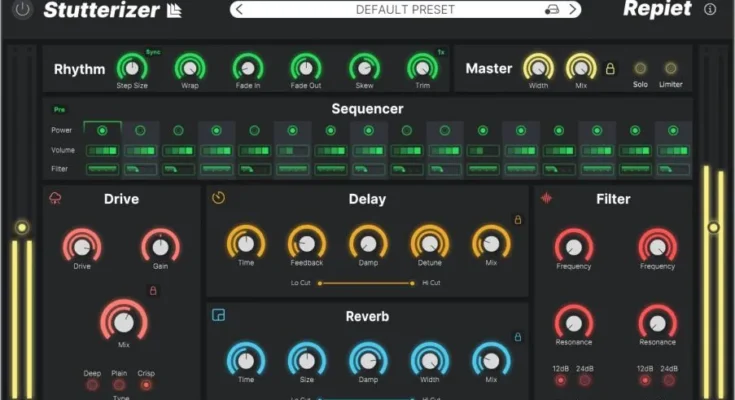
Task: Click the Trim knob
Action: (x=422, y=68)
